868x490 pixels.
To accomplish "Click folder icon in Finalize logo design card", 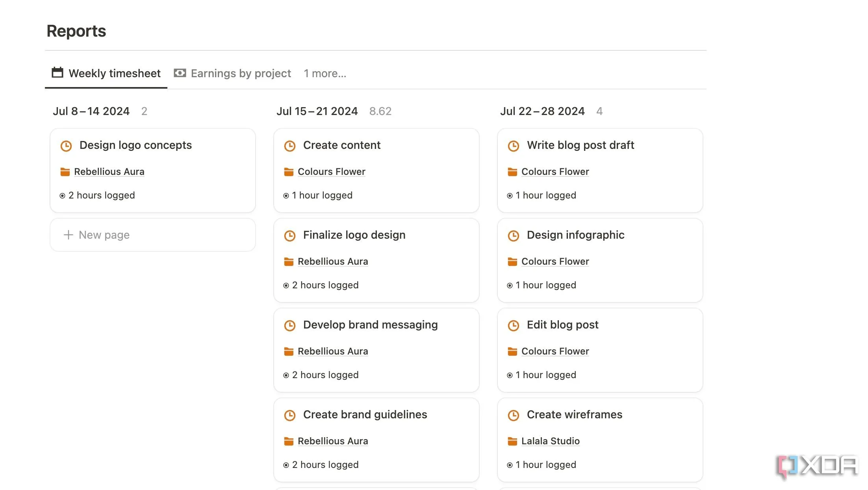I will coord(289,262).
